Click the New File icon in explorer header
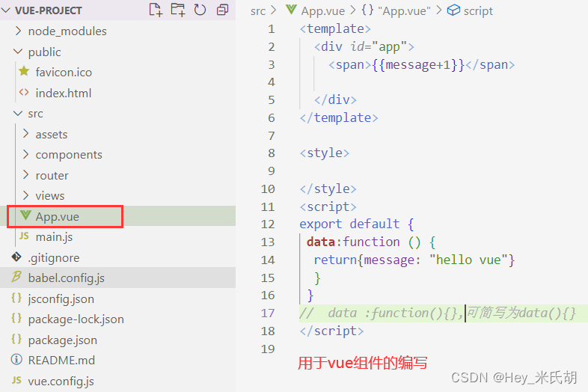This screenshot has width=588, height=392. click(x=156, y=10)
